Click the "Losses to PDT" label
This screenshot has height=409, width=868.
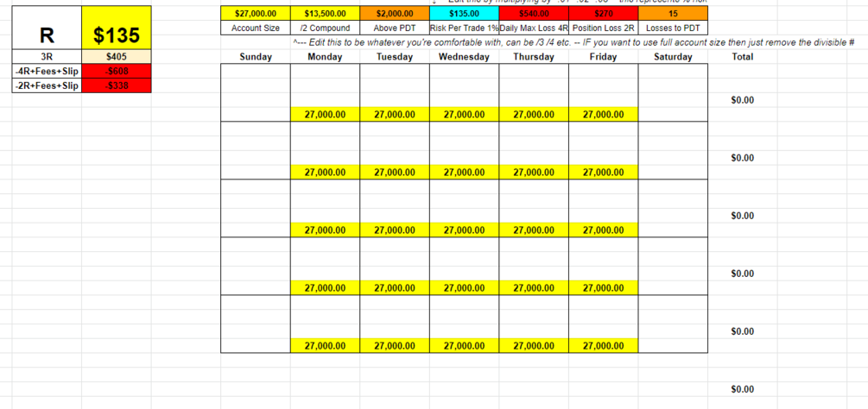[673, 28]
